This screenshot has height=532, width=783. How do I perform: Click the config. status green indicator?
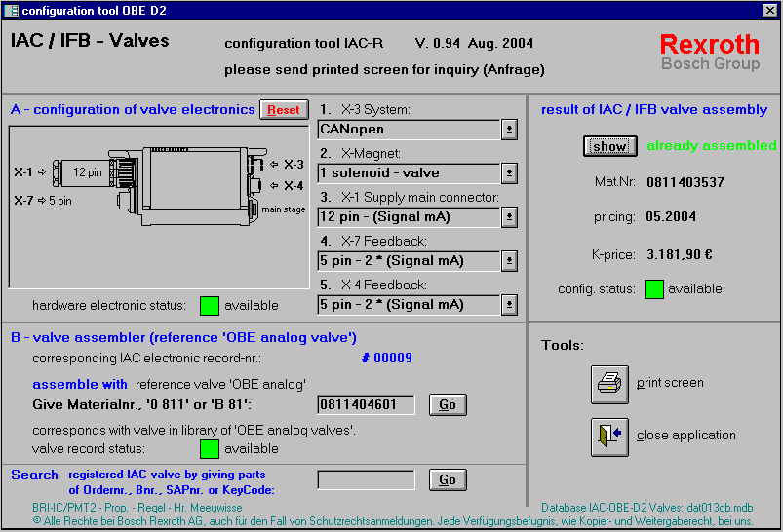[x=653, y=289]
